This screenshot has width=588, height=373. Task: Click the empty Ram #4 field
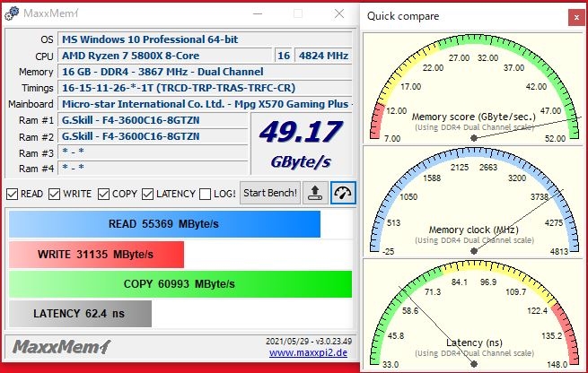153,168
